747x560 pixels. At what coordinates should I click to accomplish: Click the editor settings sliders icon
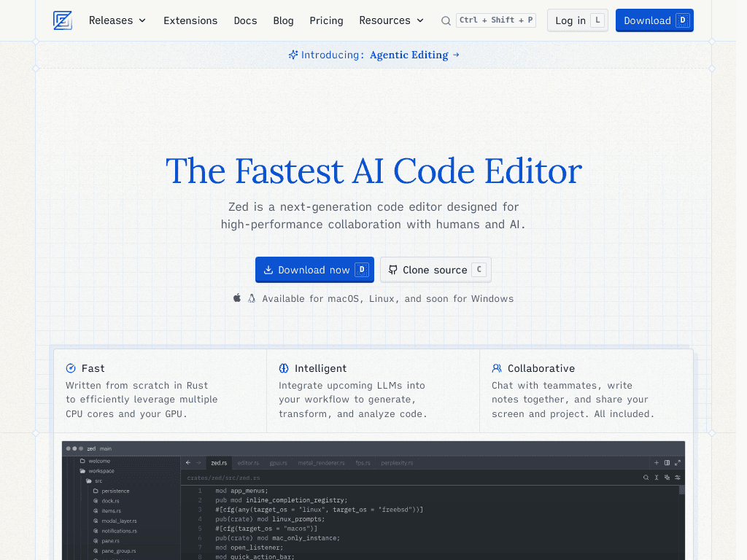pos(678,478)
